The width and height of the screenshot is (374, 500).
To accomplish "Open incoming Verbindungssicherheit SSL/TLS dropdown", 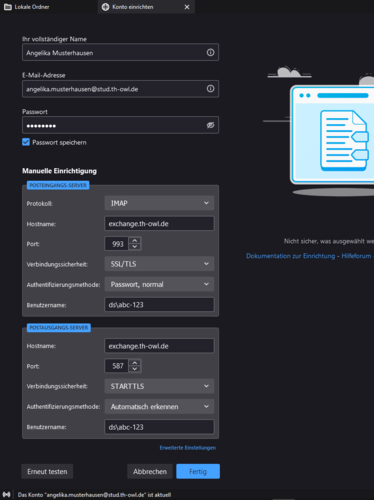I will tap(159, 264).
